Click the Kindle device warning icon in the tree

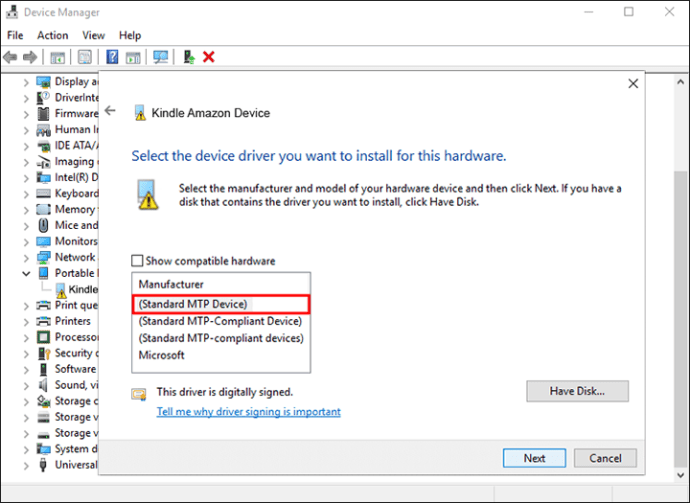pos(60,289)
